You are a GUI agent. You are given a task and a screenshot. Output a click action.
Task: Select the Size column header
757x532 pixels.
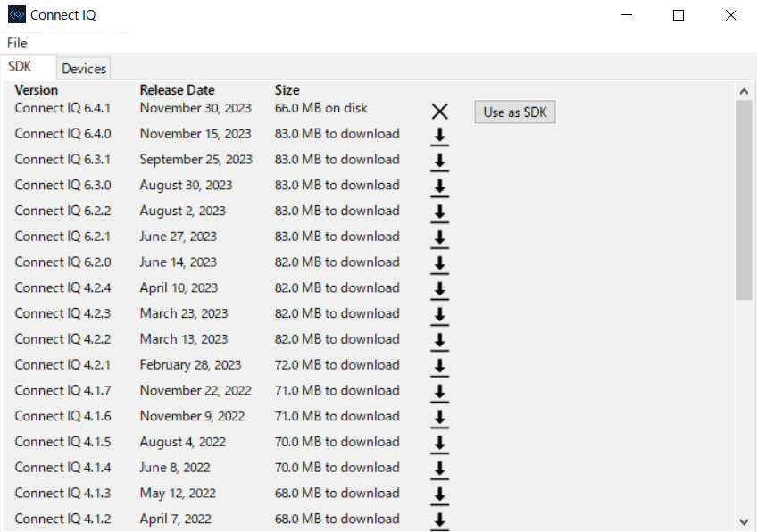(x=287, y=90)
